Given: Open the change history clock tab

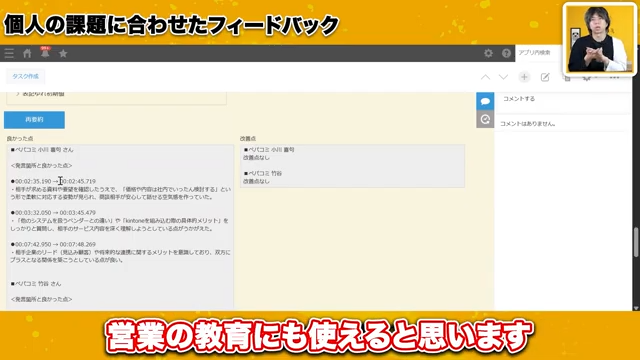Looking at the screenshot, I should (x=485, y=119).
